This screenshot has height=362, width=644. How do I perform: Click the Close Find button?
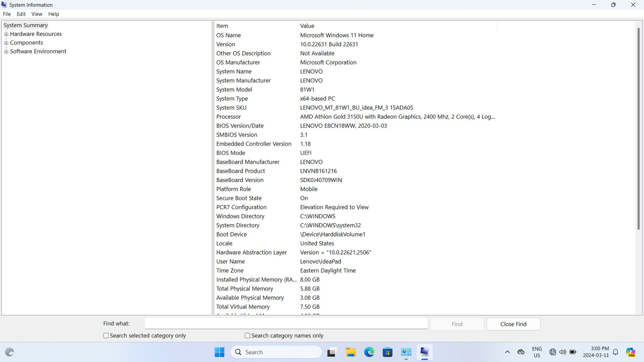[513, 324]
